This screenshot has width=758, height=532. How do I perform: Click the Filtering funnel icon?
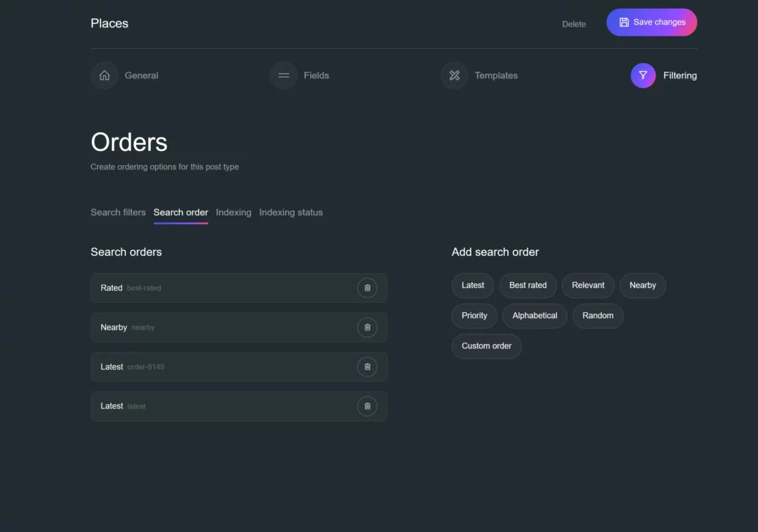click(x=643, y=75)
